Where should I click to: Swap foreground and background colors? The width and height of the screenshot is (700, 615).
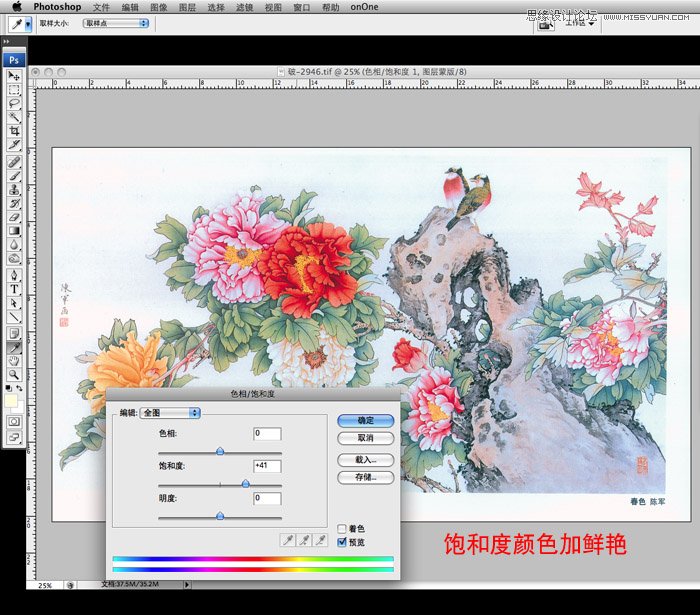tap(19, 388)
